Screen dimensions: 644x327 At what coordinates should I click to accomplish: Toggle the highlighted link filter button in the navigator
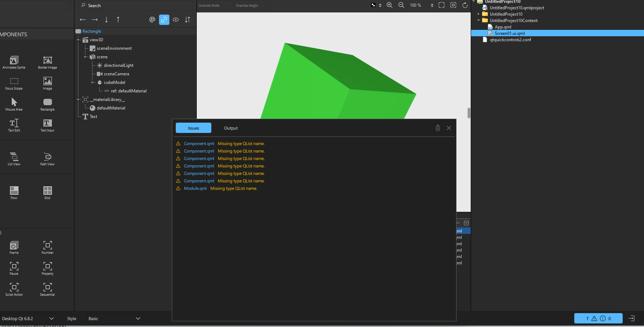pyautogui.click(x=164, y=20)
